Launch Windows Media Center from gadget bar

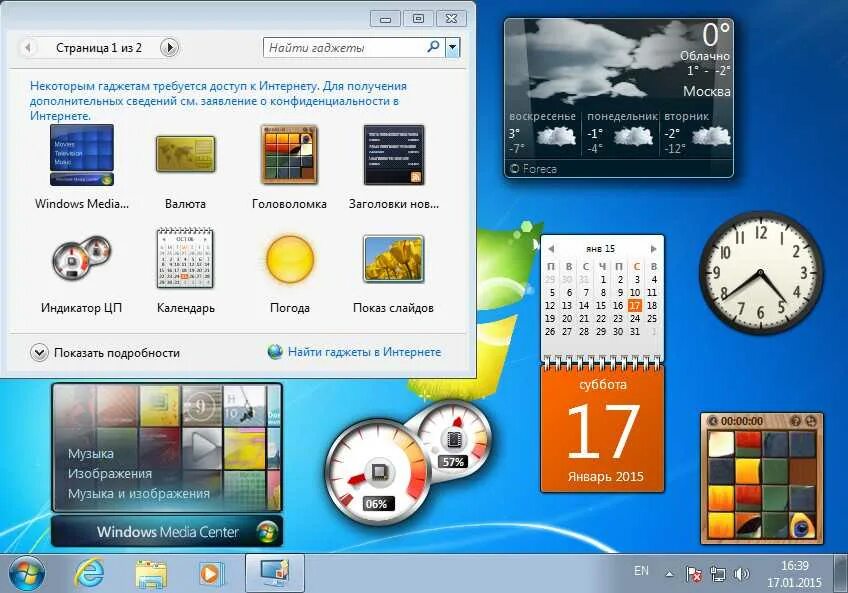pyautogui.click(x=167, y=531)
